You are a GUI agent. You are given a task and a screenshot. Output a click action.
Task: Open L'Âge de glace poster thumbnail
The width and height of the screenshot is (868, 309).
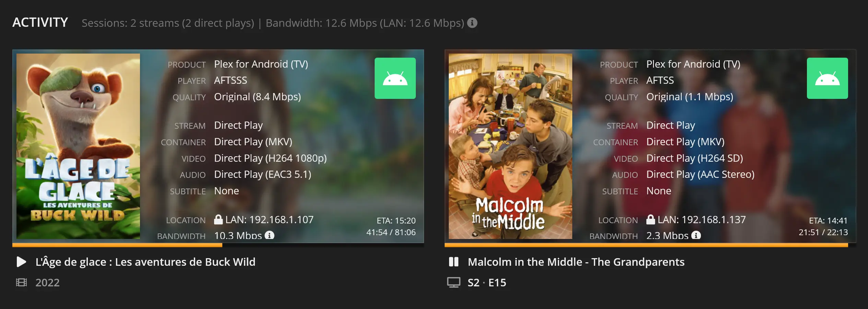pyautogui.click(x=78, y=146)
